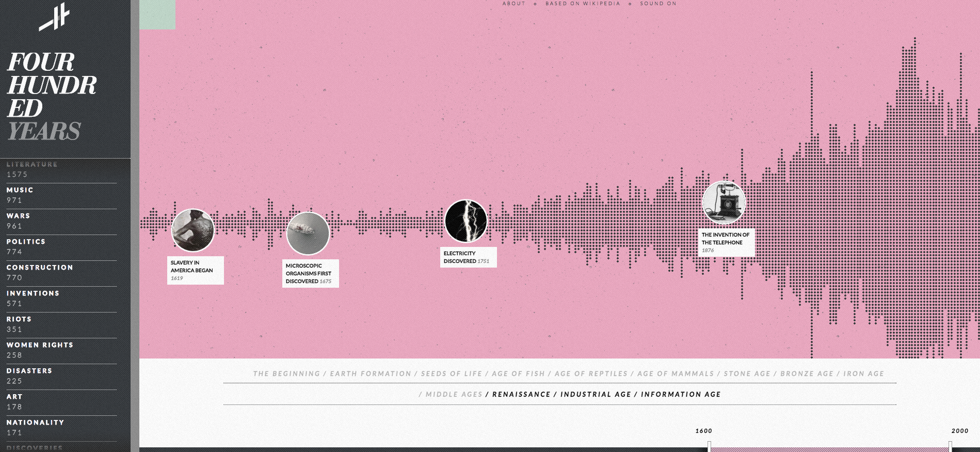980x452 pixels.
Task: Filter by Construction category
Action: [x=61, y=273]
